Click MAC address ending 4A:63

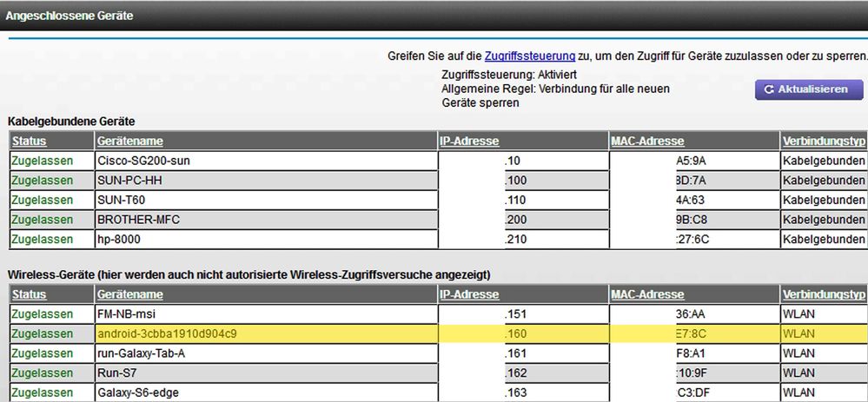pyautogui.click(x=690, y=200)
